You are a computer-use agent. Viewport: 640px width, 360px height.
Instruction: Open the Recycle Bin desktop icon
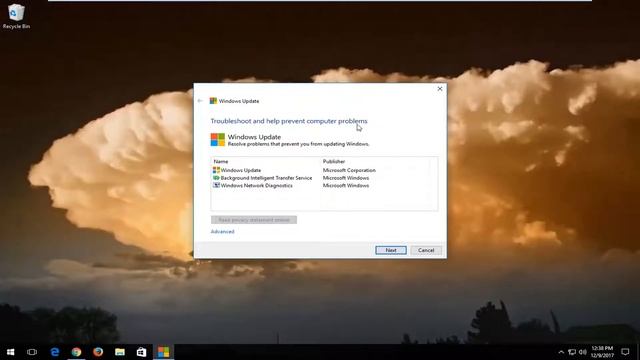point(16,16)
